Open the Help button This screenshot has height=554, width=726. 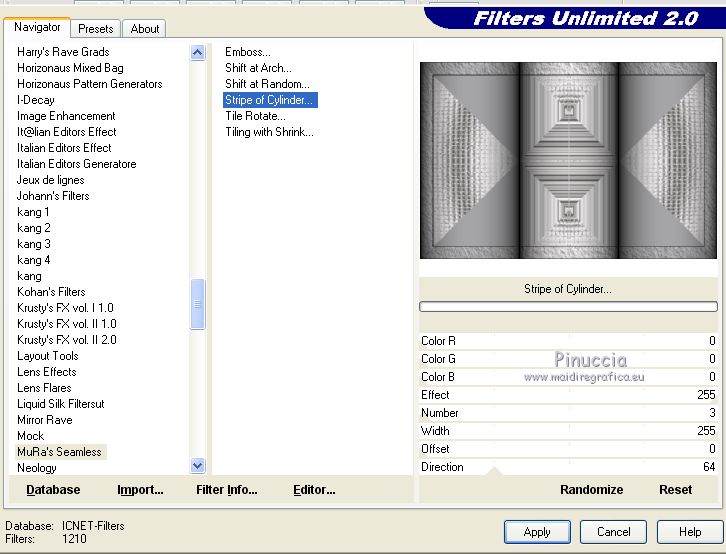[690, 532]
